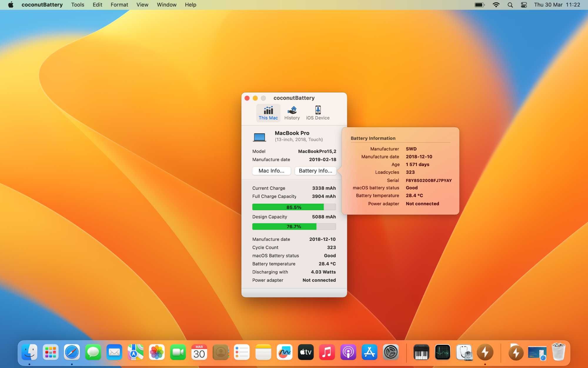The width and height of the screenshot is (588, 368).
Task: Click the Design Capacity value 5088 mAh
Action: 324,217
